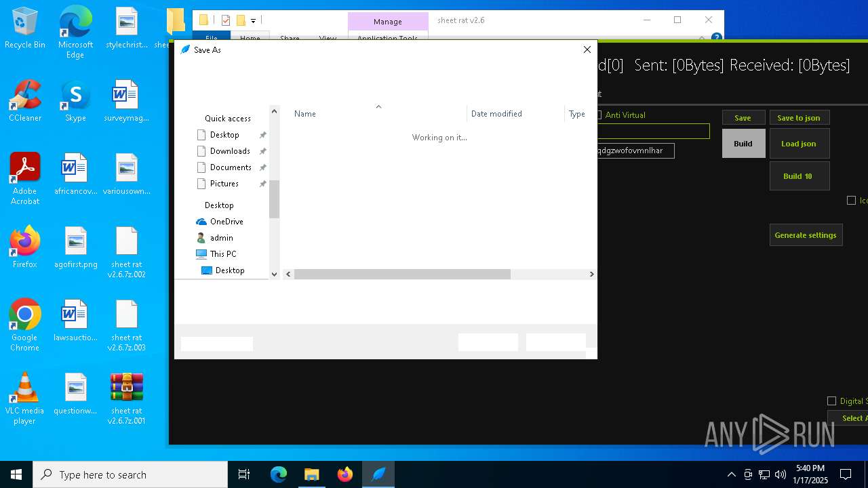The height and width of the screenshot is (488, 868).
Task: Click the Save button in sheet rat
Action: pos(743,118)
